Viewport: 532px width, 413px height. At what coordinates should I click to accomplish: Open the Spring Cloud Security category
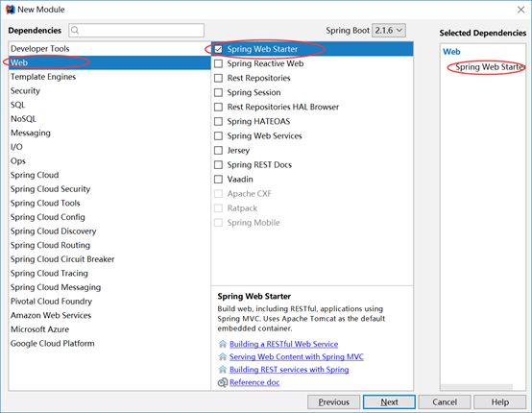pos(109,189)
